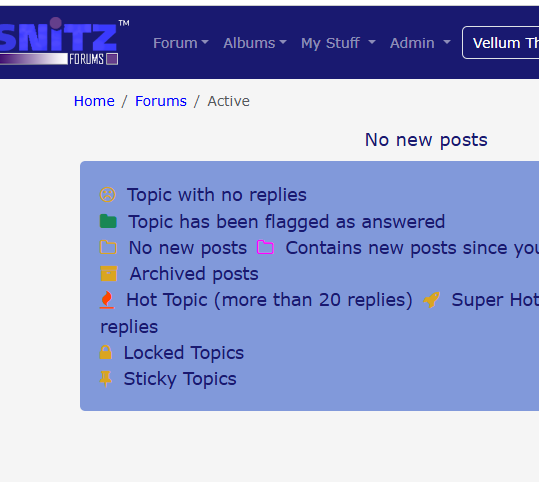Click the sad face no-replies icon
The image size is (539, 482).
(108, 195)
